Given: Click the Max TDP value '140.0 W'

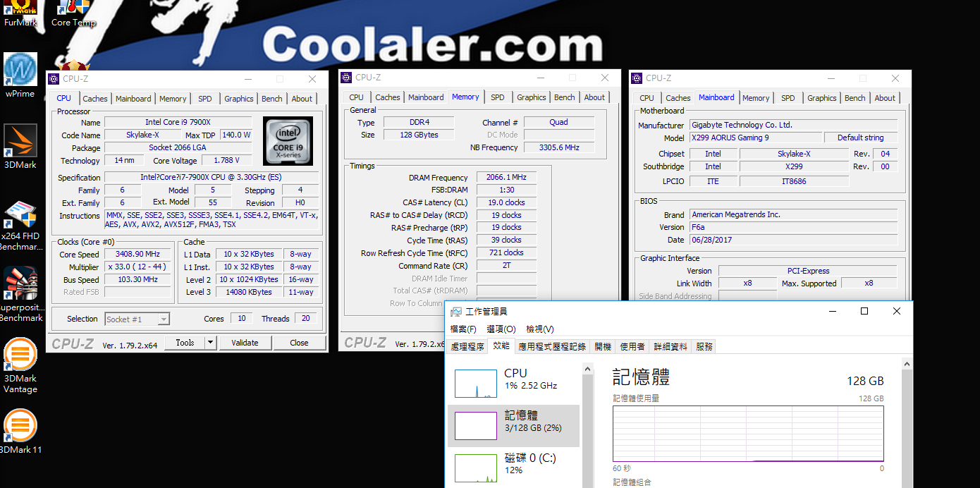Looking at the screenshot, I should (x=236, y=135).
